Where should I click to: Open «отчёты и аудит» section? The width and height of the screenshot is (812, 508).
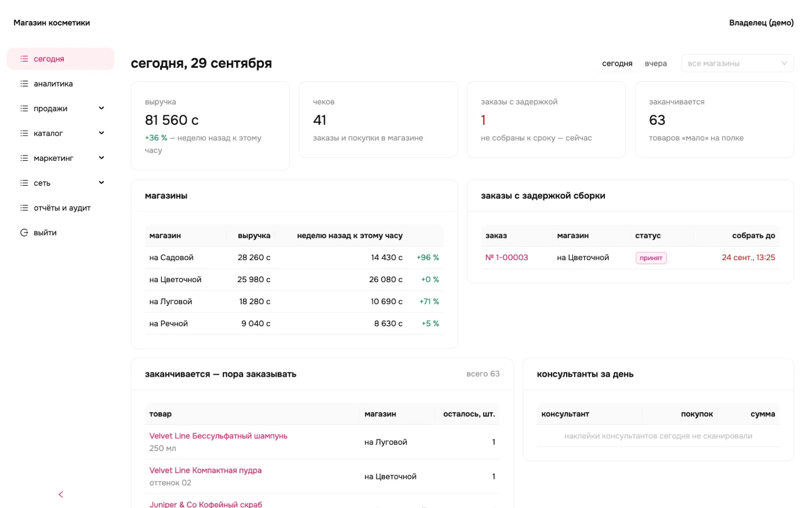pyautogui.click(x=60, y=208)
